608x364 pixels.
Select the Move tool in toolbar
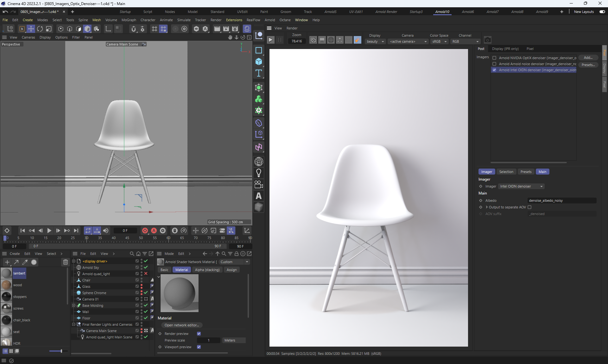[x=31, y=29]
